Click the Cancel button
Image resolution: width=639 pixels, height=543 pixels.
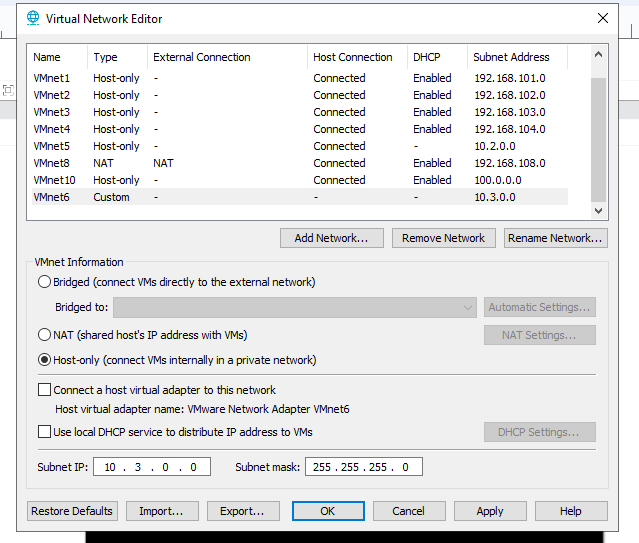pyautogui.click(x=409, y=511)
